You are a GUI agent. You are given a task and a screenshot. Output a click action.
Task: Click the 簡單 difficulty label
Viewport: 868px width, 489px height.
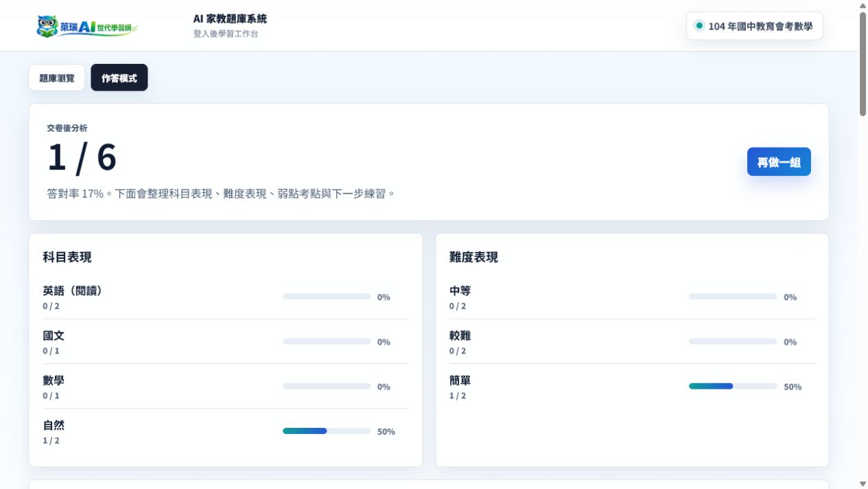(460, 380)
